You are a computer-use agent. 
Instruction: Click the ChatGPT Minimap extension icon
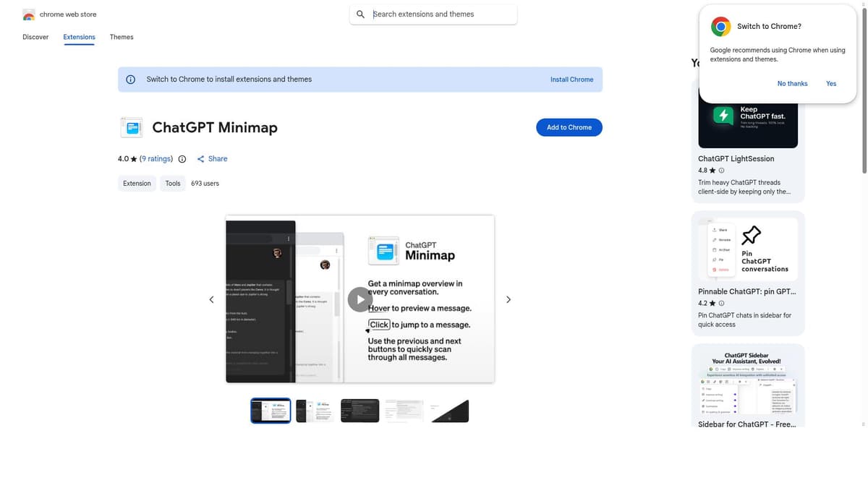coord(131,127)
